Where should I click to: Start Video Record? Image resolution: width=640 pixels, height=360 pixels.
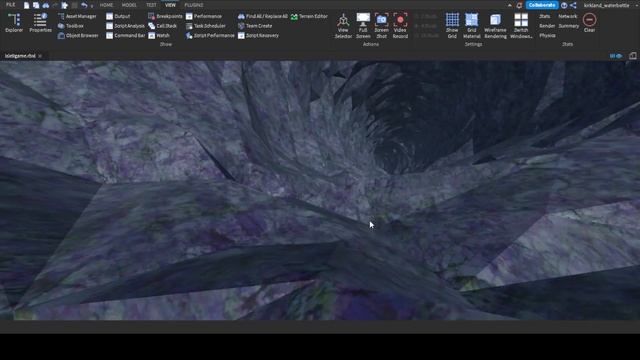[x=400, y=26]
